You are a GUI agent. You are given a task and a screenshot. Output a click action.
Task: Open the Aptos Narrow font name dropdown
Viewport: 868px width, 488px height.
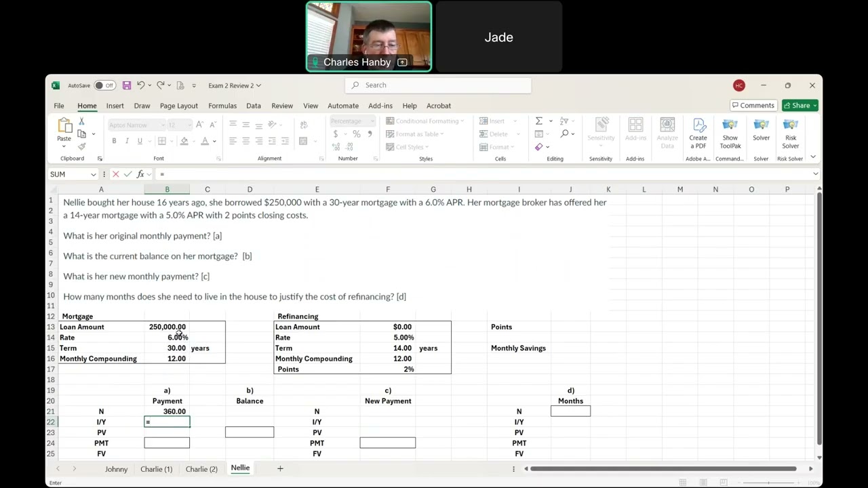pyautogui.click(x=163, y=125)
